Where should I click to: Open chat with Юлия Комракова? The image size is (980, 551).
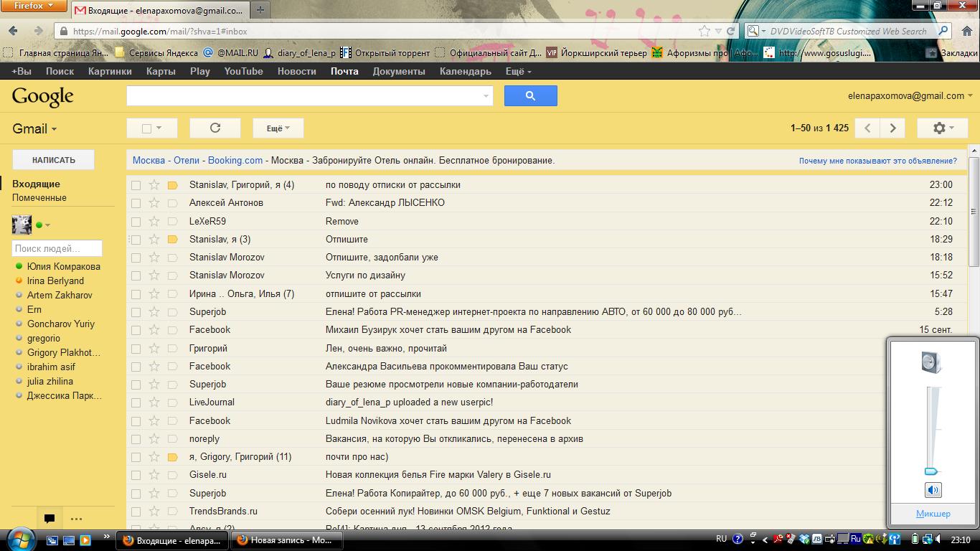click(x=63, y=266)
